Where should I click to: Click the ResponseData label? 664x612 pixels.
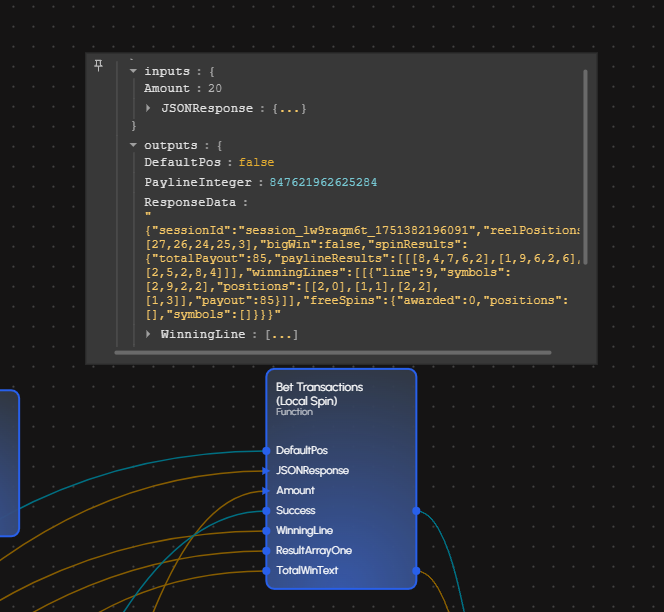click(x=190, y=202)
